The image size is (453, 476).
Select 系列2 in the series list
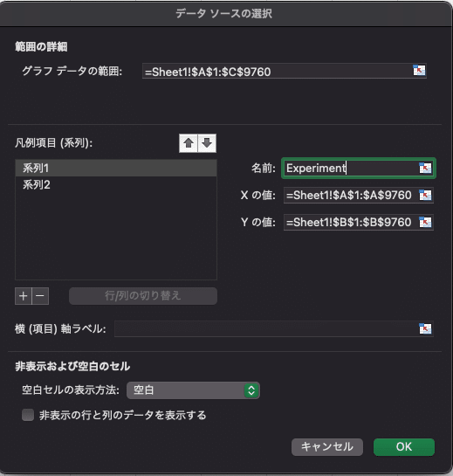pos(116,184)
